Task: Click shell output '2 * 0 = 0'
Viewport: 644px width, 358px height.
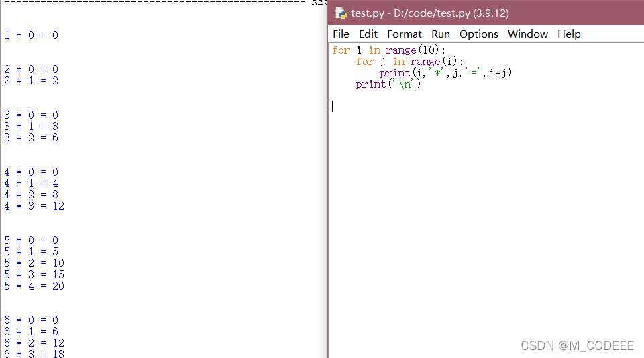Action: tap(32, 69)
